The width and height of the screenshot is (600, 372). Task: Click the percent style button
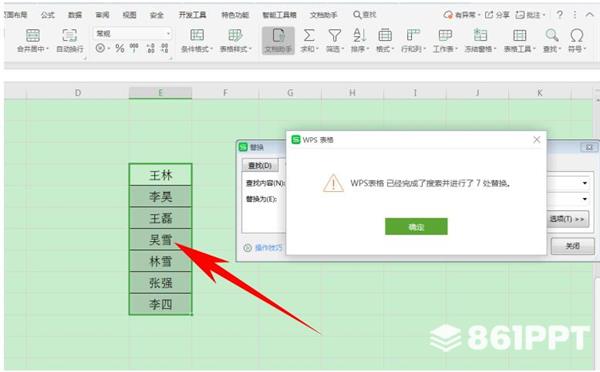click(120, 48)
